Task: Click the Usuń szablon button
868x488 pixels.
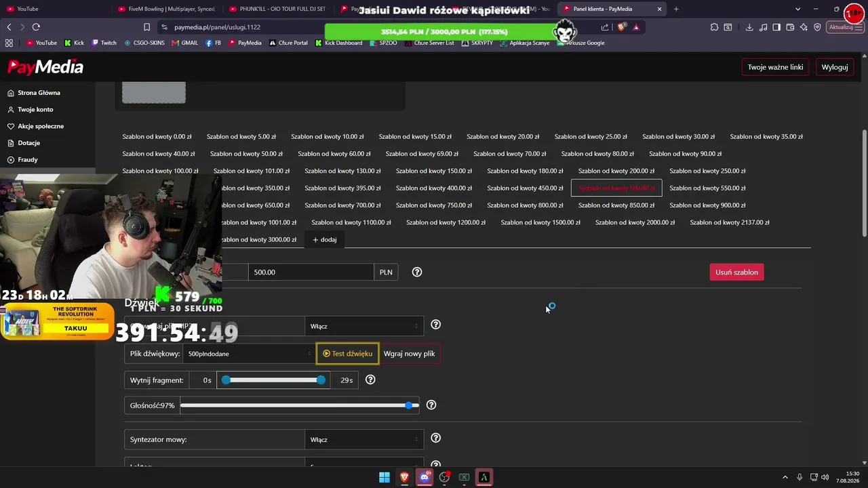Action: click(736, 272)
